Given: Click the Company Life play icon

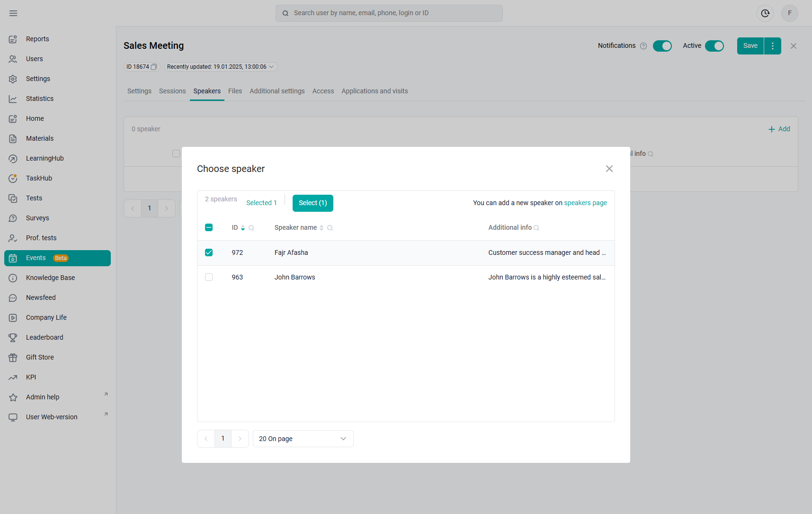Looking at the screenshot, I should (13, 318).
